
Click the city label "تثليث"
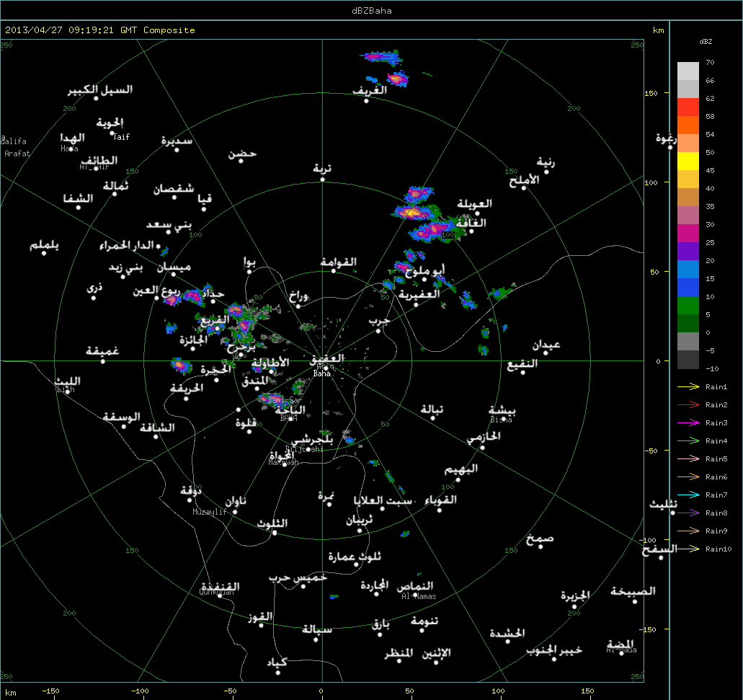pyautogui.click(x=664, y=504)
